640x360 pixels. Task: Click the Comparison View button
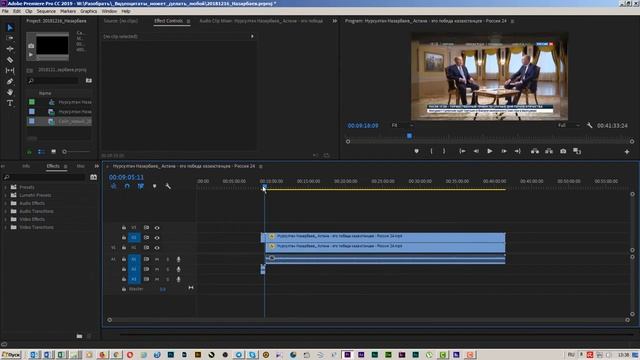coord(577,151)
